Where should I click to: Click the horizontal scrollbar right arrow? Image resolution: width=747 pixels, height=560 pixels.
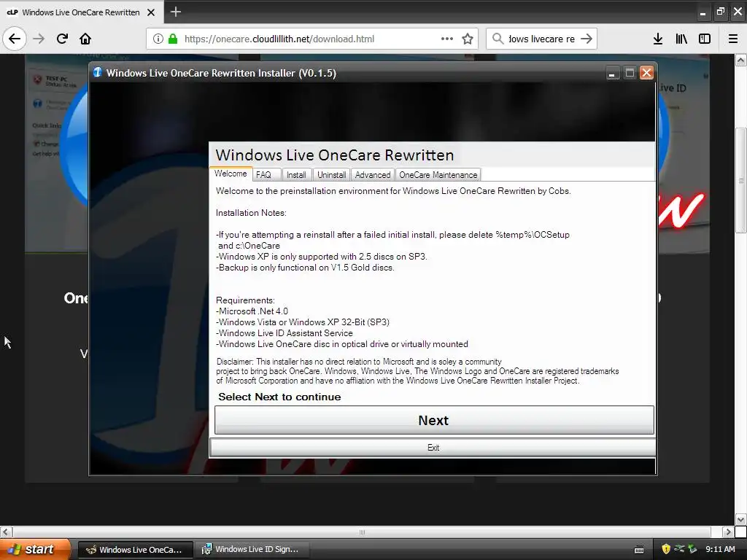pos(727,532)
